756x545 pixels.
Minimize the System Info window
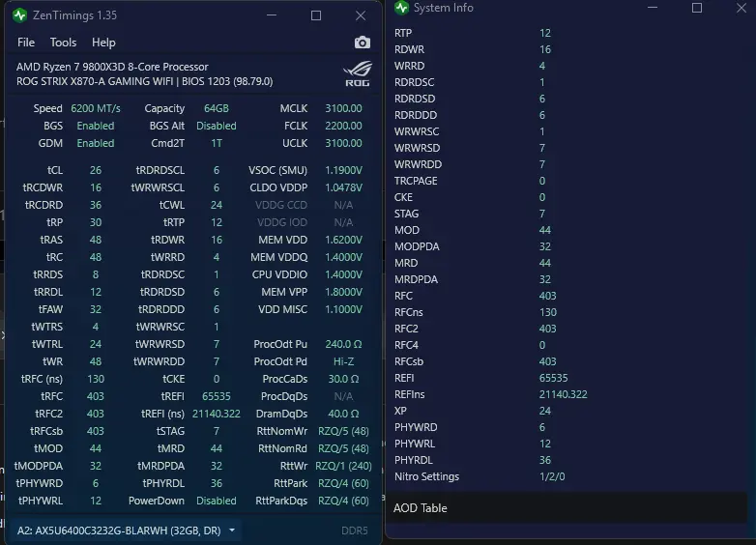click(x=653, y=8)
